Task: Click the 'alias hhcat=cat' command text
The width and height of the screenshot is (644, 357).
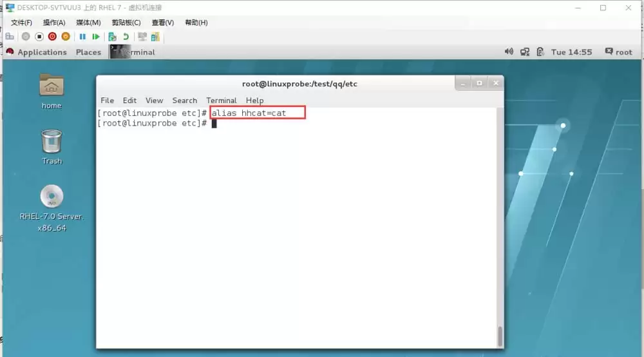Action: click(249, 113)
